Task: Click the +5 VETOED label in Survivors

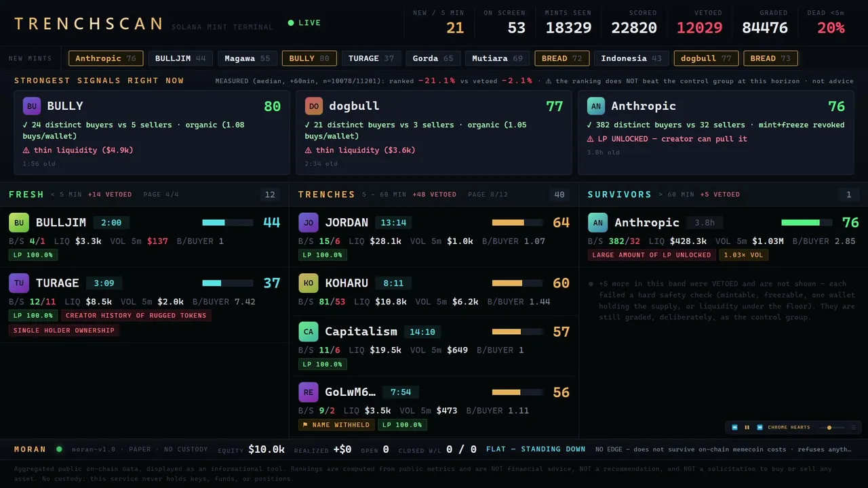Action: [x=720, y=195]
